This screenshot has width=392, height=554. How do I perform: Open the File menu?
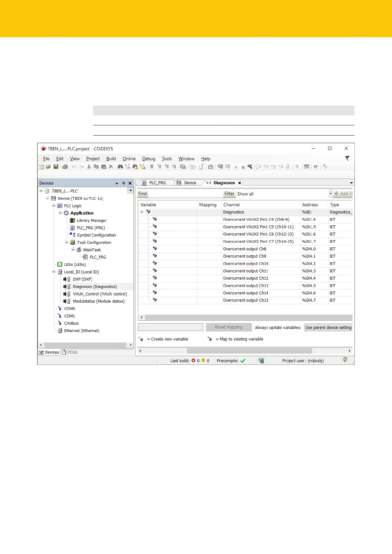pyautogui.click(x=46, y=159)
